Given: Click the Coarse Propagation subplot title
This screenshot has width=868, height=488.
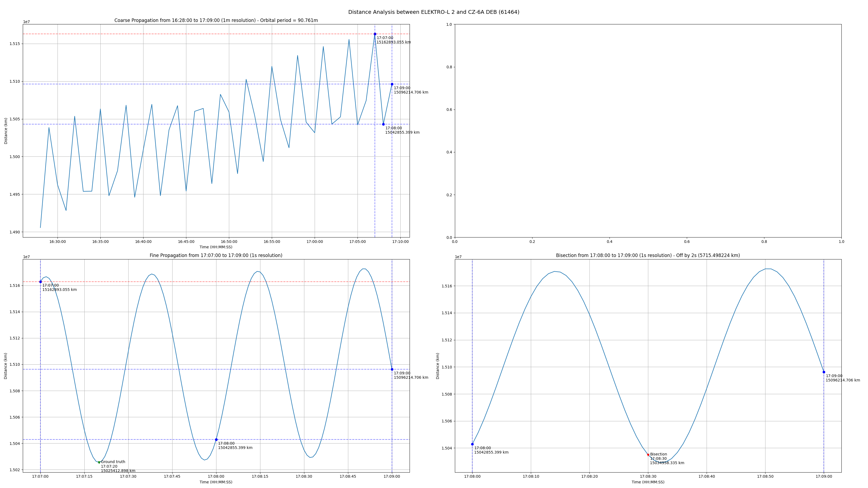Looking at the screenshot, I should point(216,21).
